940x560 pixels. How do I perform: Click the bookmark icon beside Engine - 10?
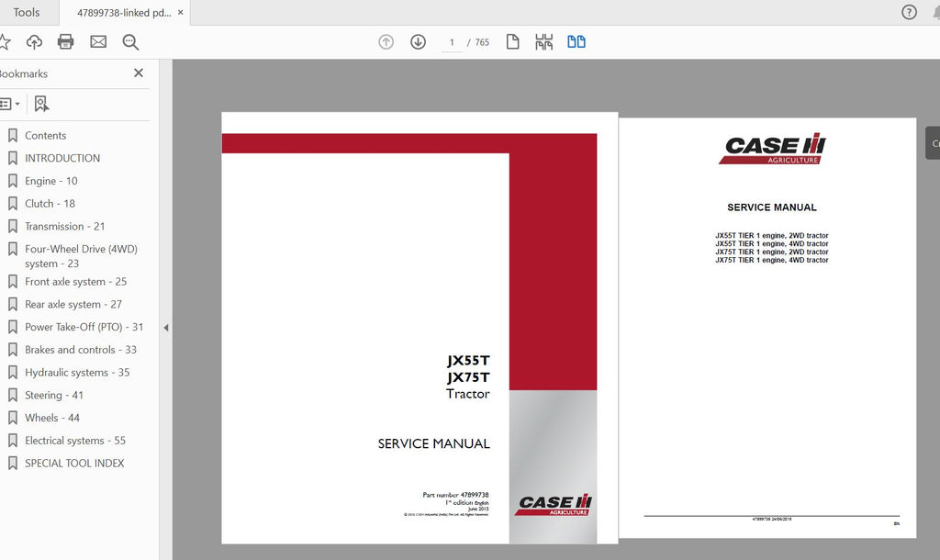(13, 181)
